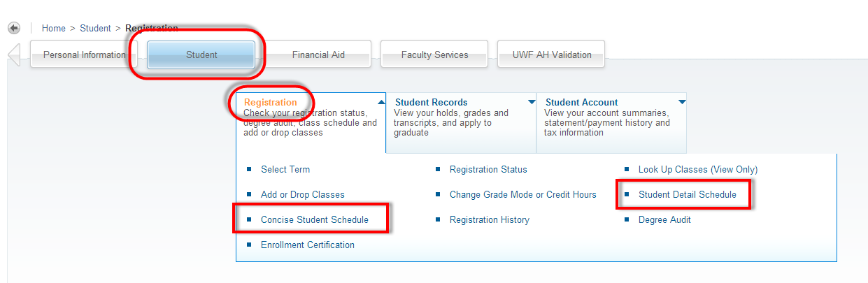The height and width of the screenshot is (283, 868).
Task: Open Add or Drop Classes
Action: (x=303, y=194)
